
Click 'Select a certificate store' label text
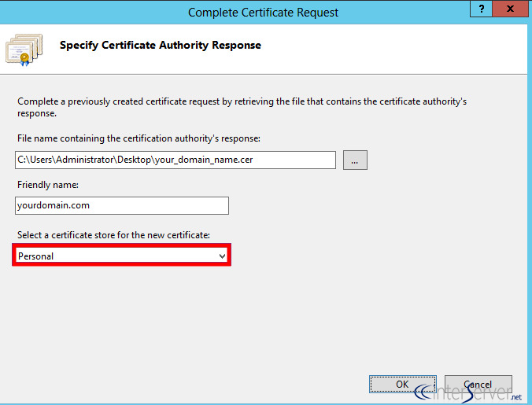(113, 235)
